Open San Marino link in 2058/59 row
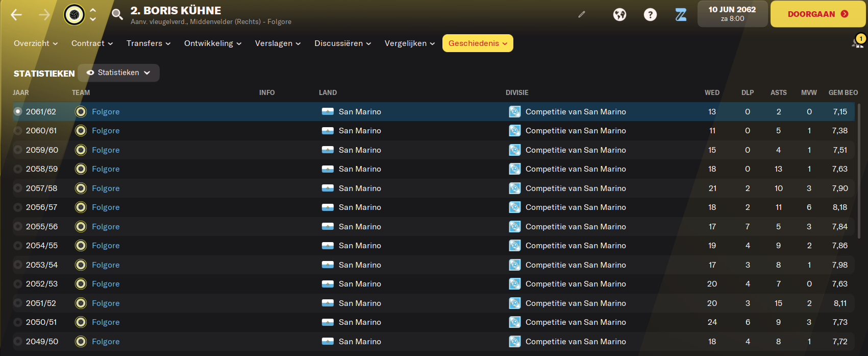Viewport: 868px width, 356px height. click(360, 169)
